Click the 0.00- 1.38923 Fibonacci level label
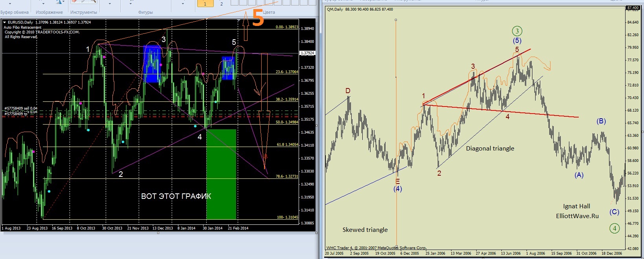Image resolution: width=644 pixels, height=259 pixels. tap(287, 27)
